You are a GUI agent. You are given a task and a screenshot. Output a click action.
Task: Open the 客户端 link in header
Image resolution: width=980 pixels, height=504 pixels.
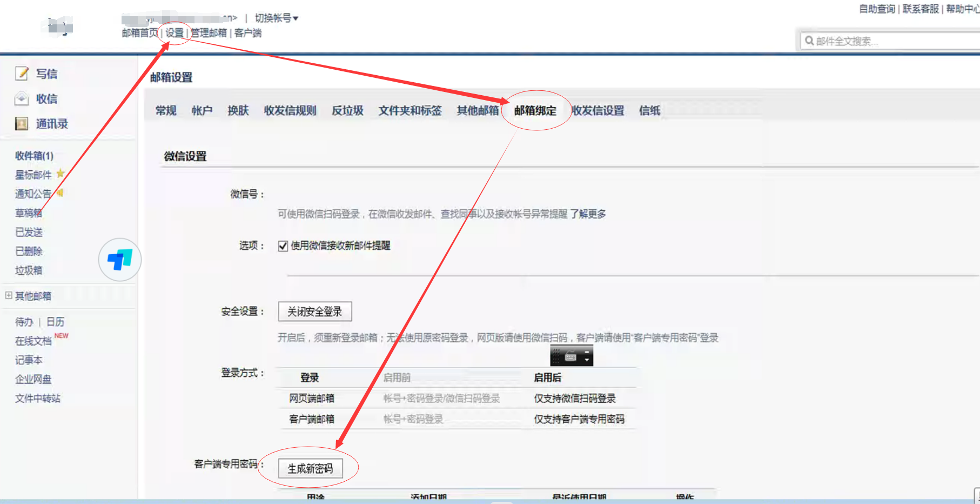click(x=248, y=33)
